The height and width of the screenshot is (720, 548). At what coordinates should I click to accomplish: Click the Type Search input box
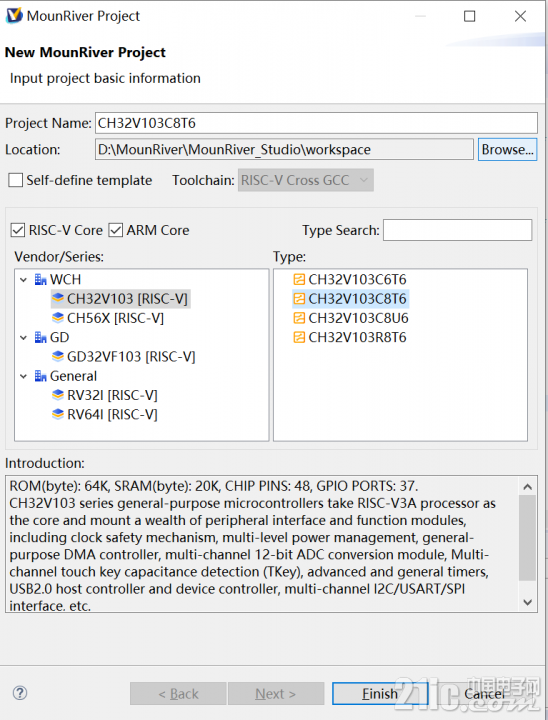458,230
